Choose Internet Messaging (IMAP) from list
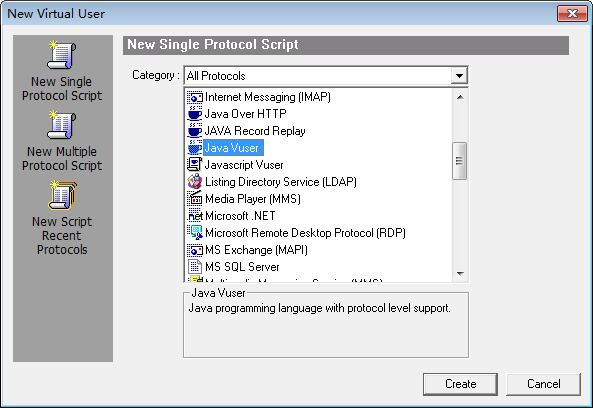The height and width of the screenshot is (408, 593). tap(268, 97)
